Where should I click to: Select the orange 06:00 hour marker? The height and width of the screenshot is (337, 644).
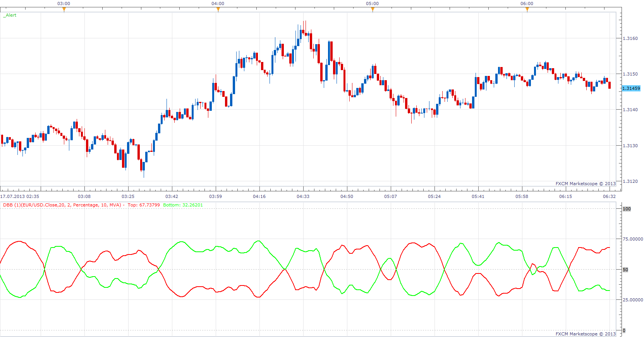[x=527, y=9]
